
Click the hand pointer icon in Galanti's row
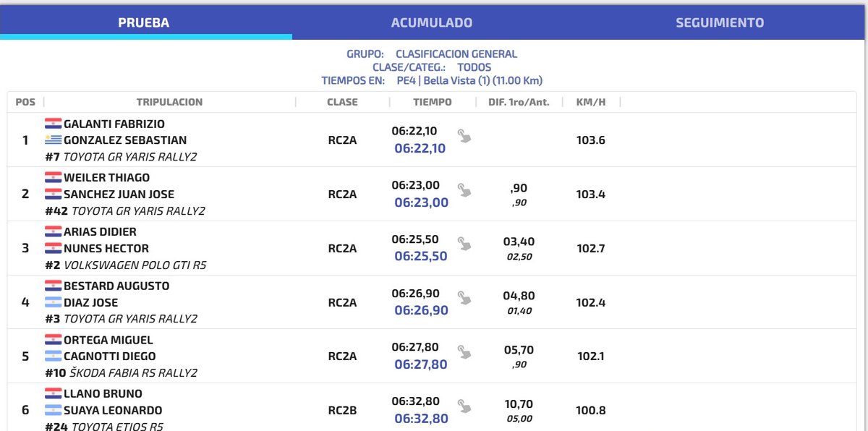(x=464, y=136)
